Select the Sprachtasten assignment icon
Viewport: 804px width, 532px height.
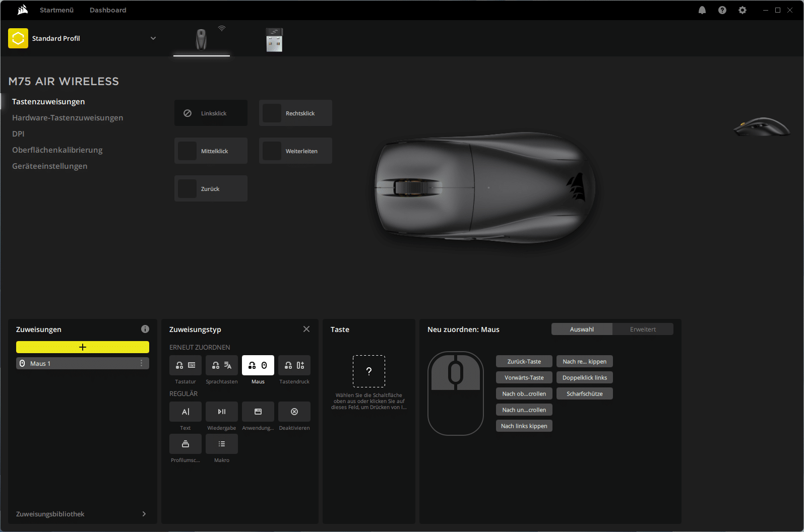(x=221, y=365)
